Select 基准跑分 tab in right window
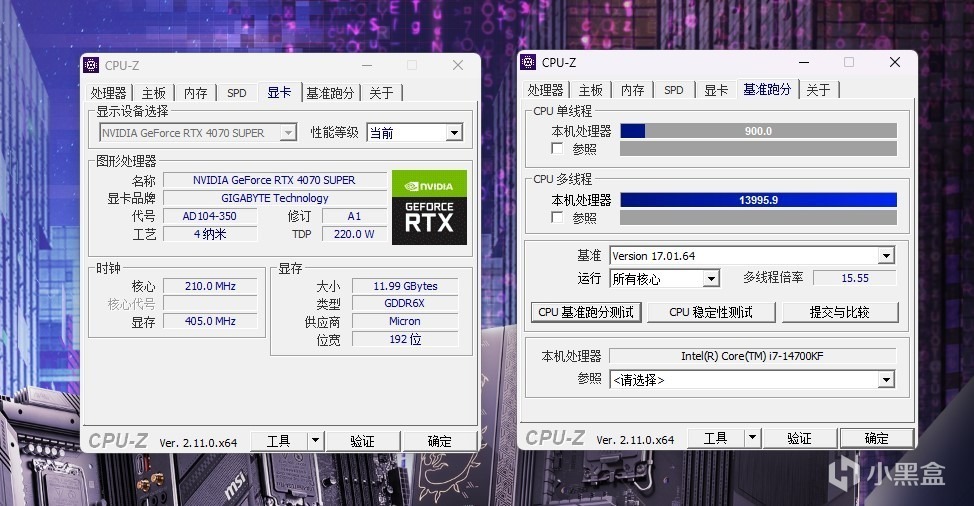Viewport: 974px width, 506px height. click(x=767, y=89)
